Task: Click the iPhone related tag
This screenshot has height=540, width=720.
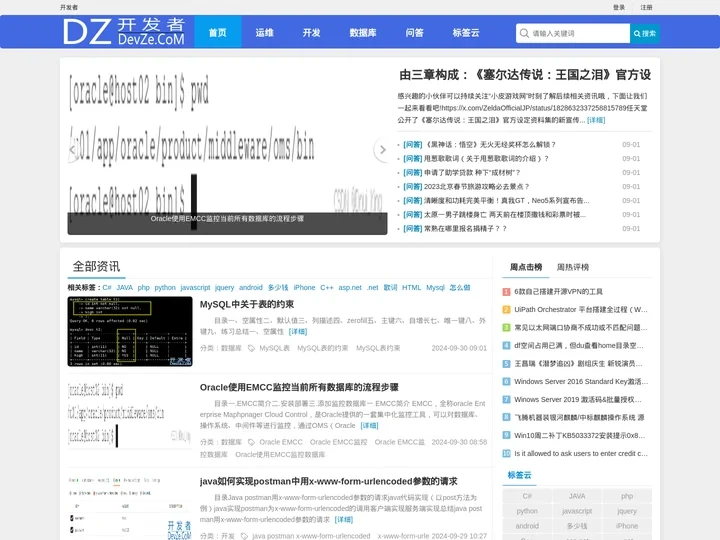Action: tap(304, 288)
